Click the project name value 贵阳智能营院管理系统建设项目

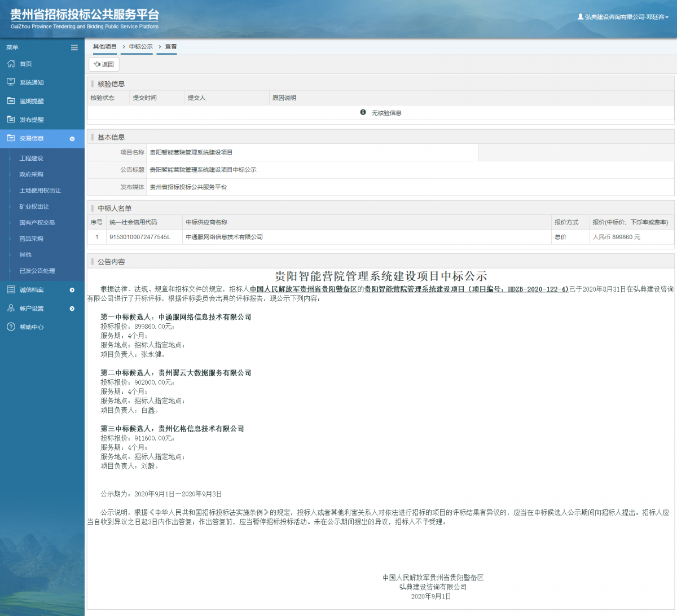point(191,152)
